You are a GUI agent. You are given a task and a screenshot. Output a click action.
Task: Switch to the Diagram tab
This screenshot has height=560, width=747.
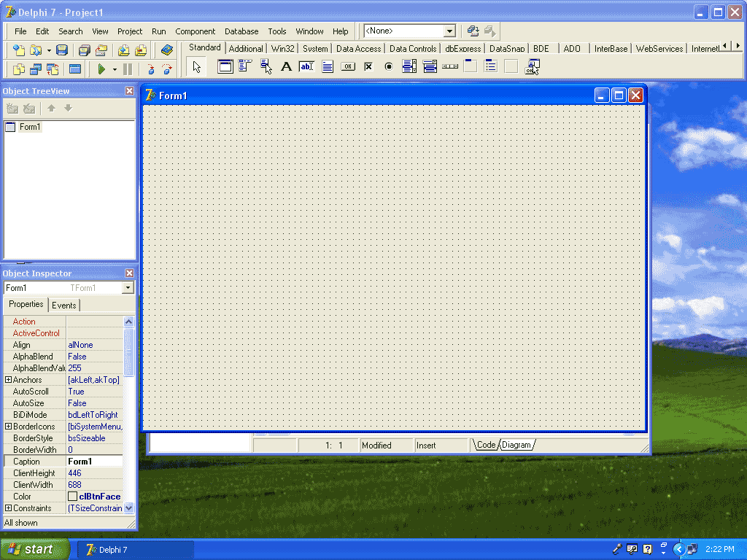point(516,445)
